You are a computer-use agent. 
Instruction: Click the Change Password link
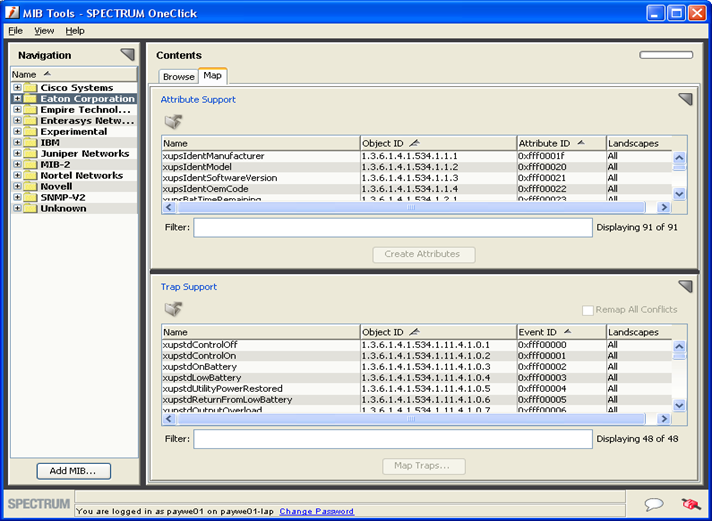pyautogui.click(x=316, y=511)
